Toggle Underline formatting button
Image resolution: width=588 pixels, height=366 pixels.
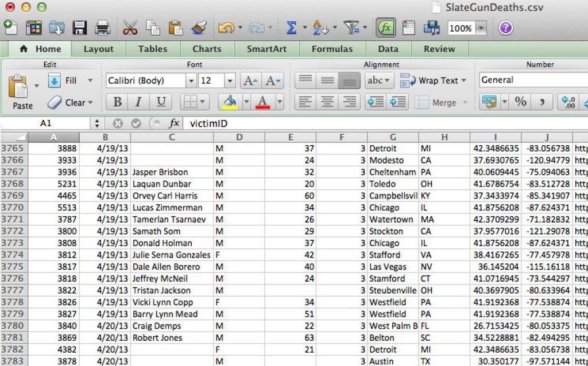161,102
